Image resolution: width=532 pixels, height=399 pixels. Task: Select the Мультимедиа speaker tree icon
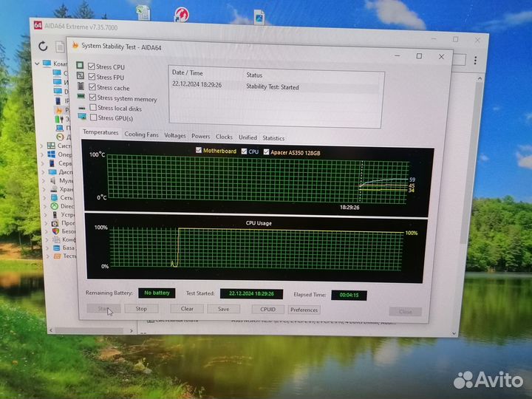pos(54,180)
